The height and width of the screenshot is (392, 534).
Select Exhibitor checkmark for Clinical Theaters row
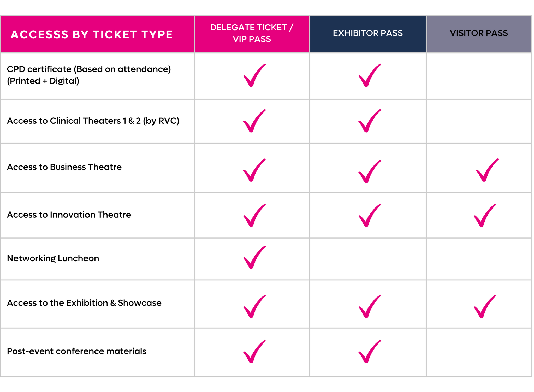click(369, 121)
